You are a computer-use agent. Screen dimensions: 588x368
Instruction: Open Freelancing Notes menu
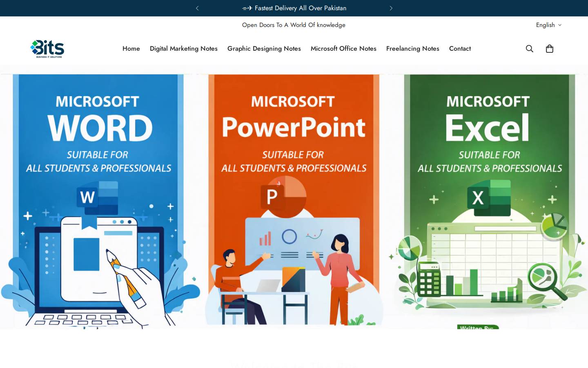click(x=413, y=49)
